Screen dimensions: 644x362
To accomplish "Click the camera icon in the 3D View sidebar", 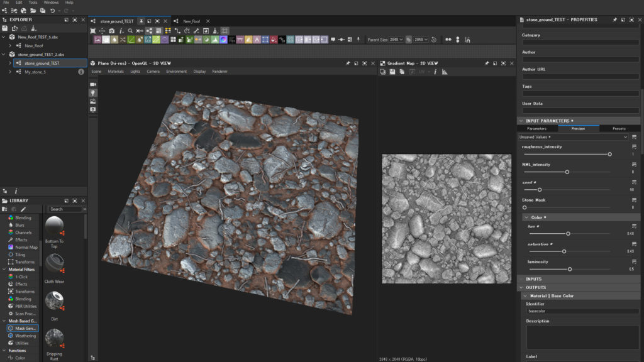I will point(93,84).
